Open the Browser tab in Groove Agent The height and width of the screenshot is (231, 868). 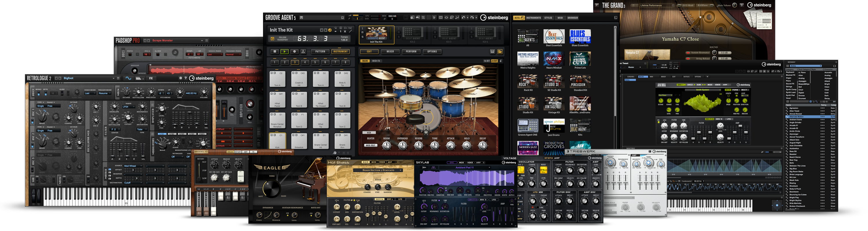click(x=573, y=18)
